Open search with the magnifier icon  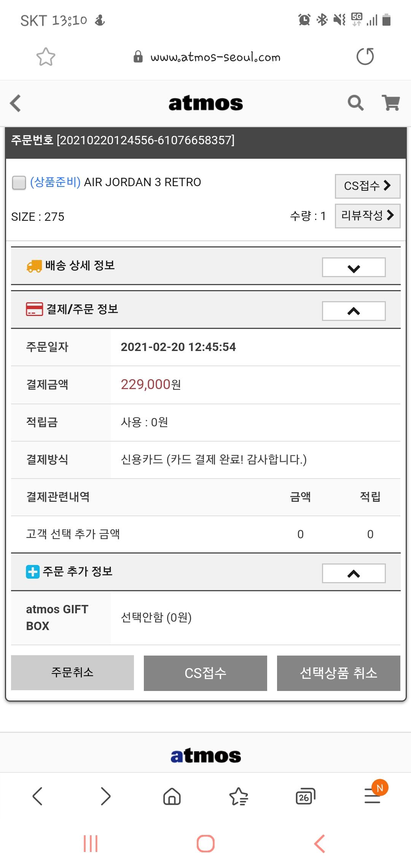tap(355, 103)
